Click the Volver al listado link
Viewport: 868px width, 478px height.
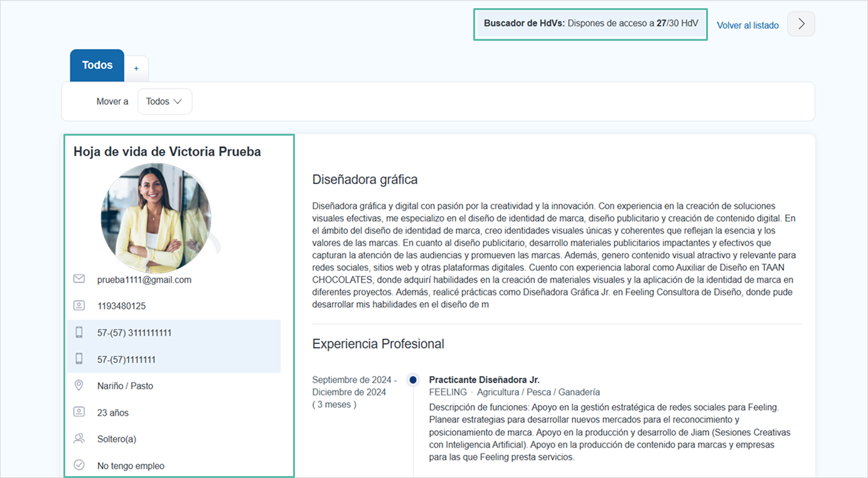pyautogui.click(x=747, y=26)
